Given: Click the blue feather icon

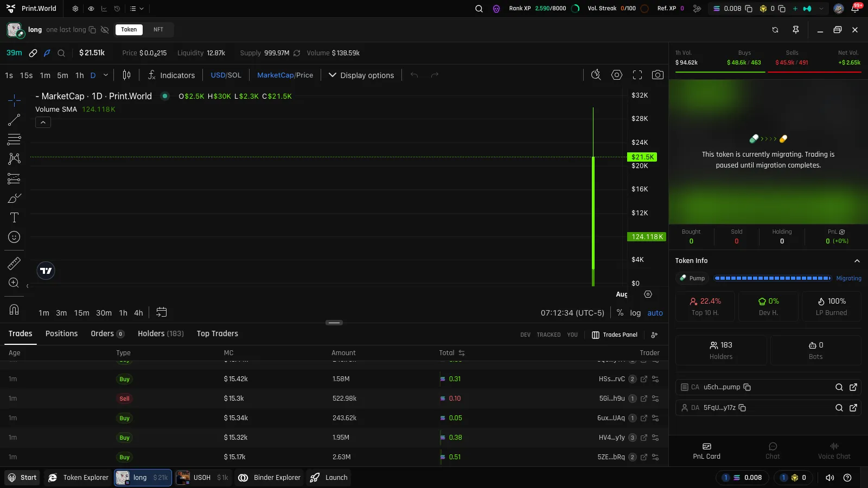Looking at the screenshot, I should pos(47,53).
